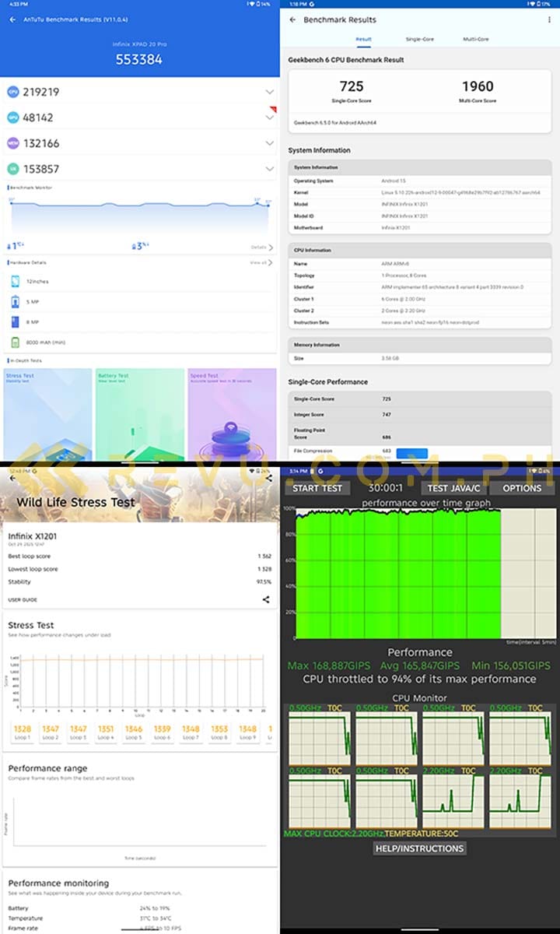Open the USER GUIDE link
This screenshot has width=560, height=934.
(x=23, y=600)
